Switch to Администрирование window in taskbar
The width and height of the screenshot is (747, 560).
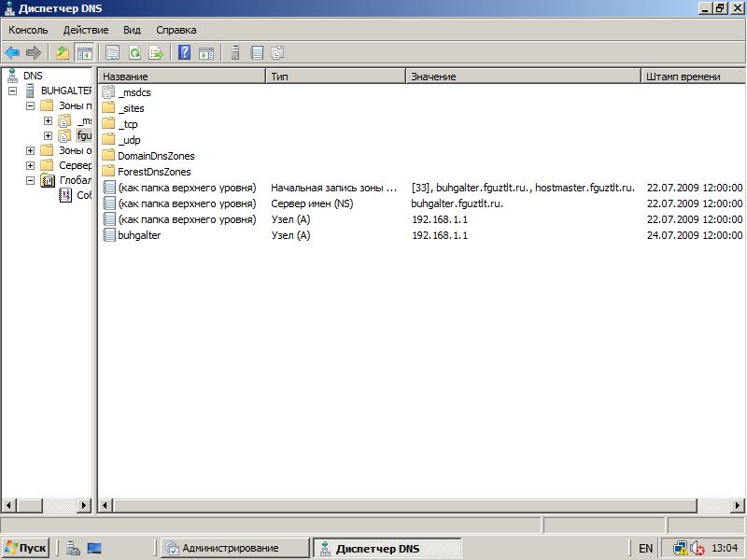pos(233,548)
